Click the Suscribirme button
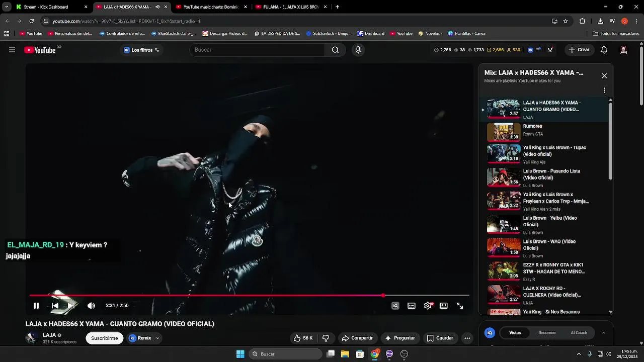The image size is (644, 362). (105, 338)
